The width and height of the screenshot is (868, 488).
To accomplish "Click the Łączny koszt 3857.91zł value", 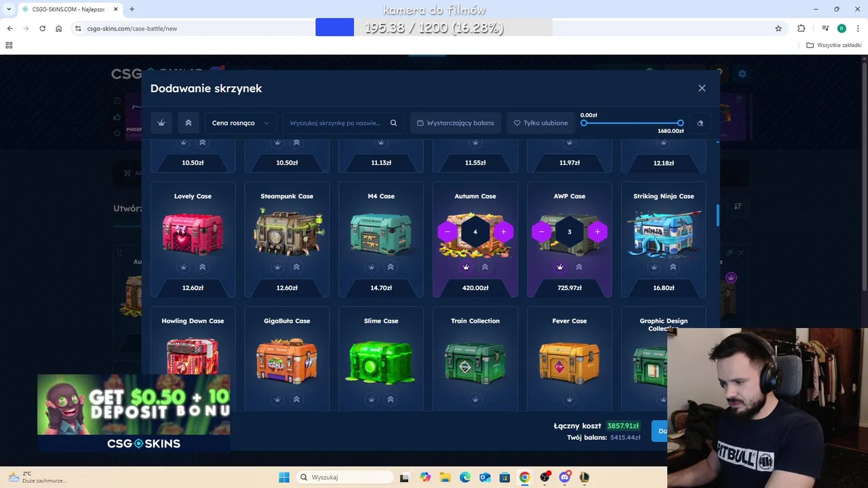I will coord(623,426).
